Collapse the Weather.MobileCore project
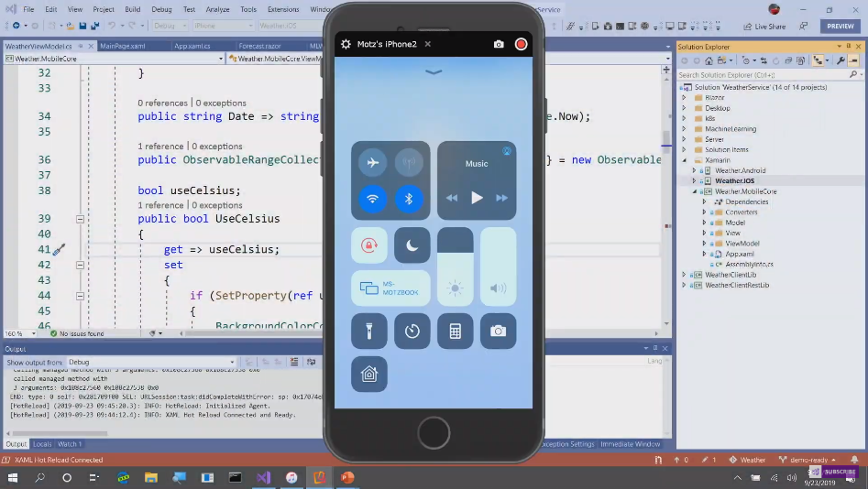Viewport: 868px width, 489px height. 695,191
